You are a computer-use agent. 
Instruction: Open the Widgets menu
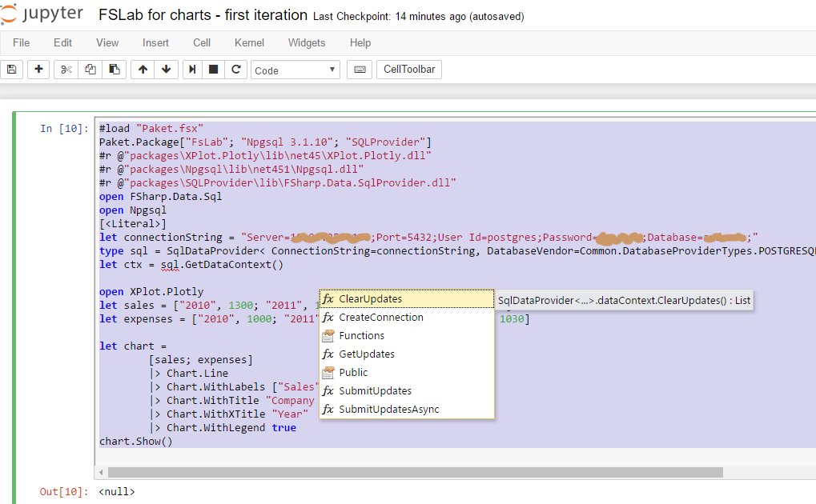click(x=306, y=42)
